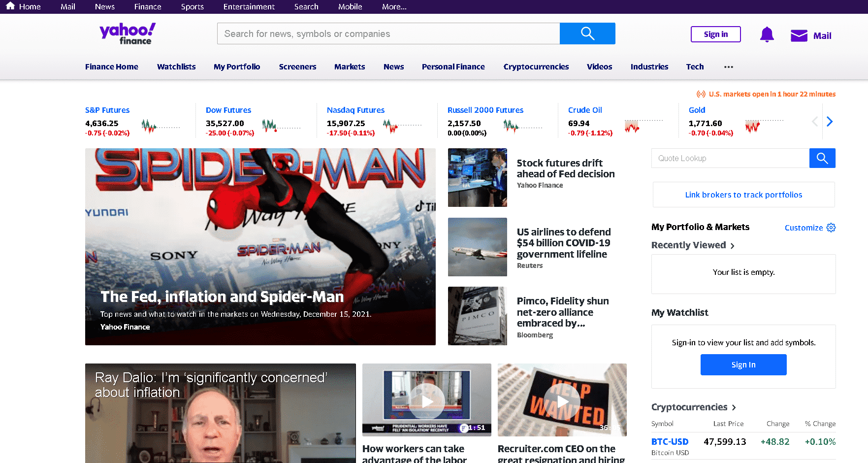This screenshot has height=463, width=868.
Task: Click the Crude Oil sparkline chart
Action: [x=643, y=127]
